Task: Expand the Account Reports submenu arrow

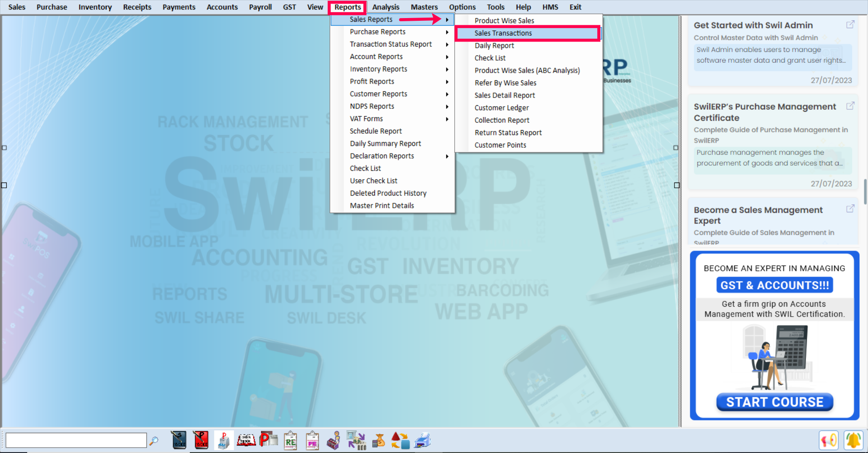Action: (447, 57)
